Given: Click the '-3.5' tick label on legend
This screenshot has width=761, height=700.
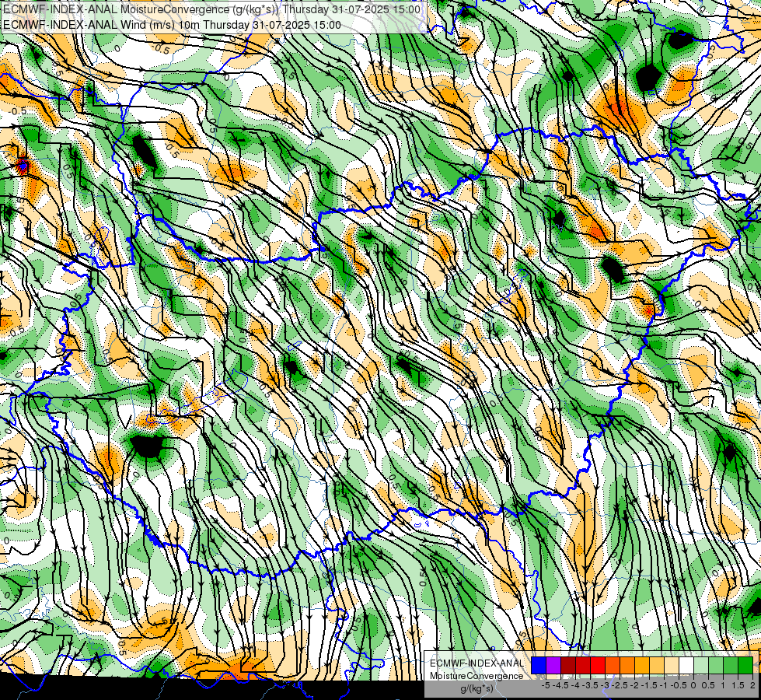Looking at the screenshot, I should [x=590, y=685].
